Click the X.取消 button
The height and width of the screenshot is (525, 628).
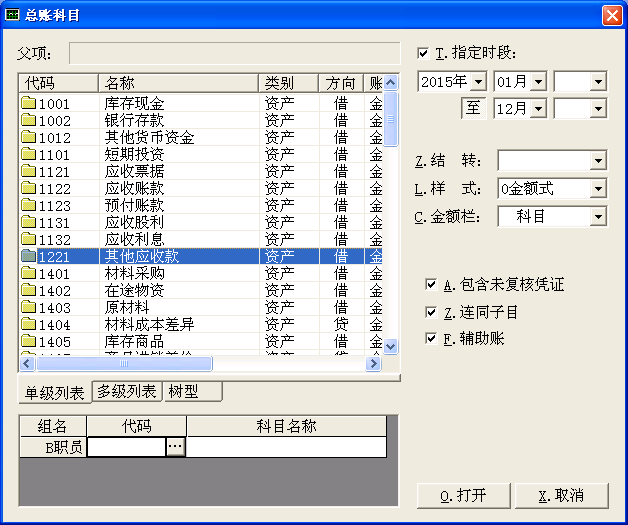561,496
